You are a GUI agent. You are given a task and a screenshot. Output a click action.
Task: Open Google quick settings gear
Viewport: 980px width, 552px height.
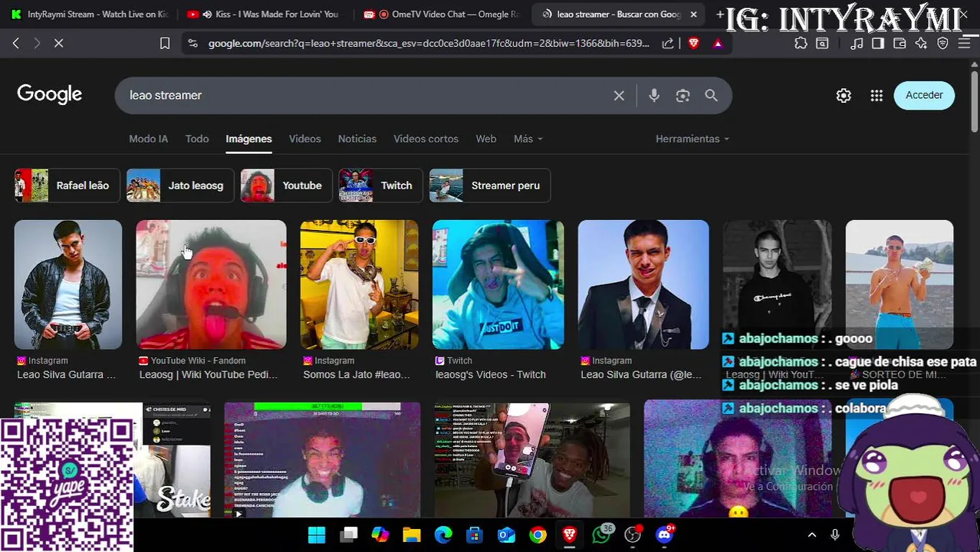pos(844,96)
